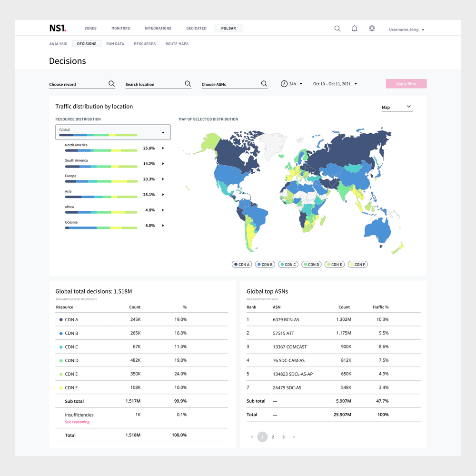The height and width of the screenshot is (476, 476).
Task: Open the Integrations menu
Action: pos(158,28)
